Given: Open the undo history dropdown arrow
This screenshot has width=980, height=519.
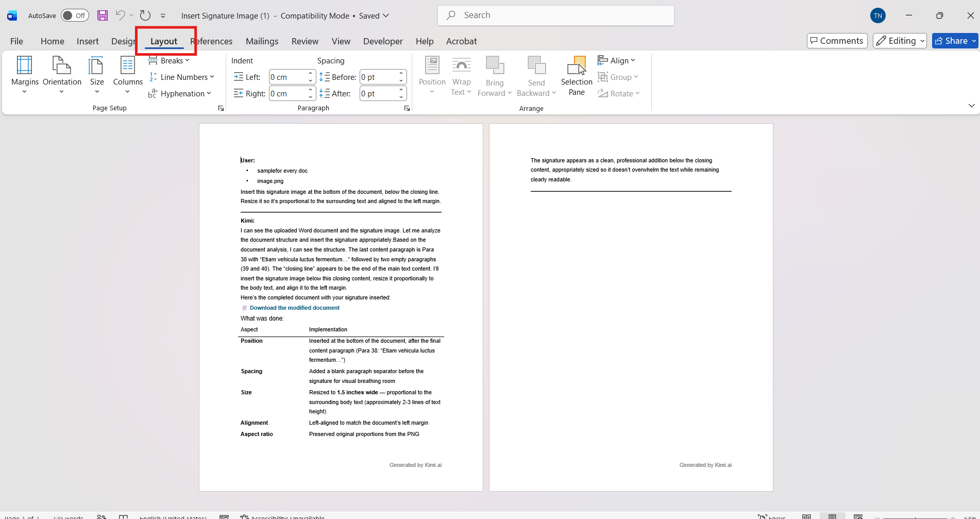Looking at the screenshot, I should click(x=131, y=15).
